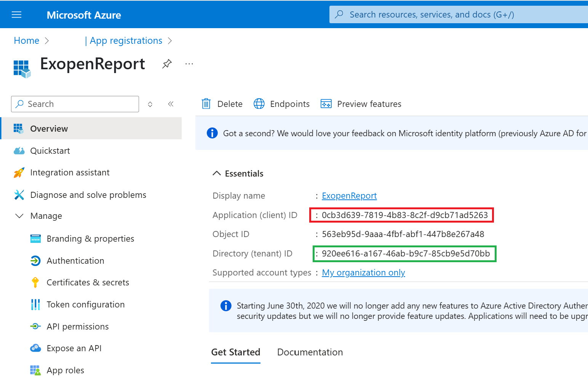Screen dimensions: 588x379
Task: Toggle the sidebar expand/collapse all arrows
Action: coord(150,104)
